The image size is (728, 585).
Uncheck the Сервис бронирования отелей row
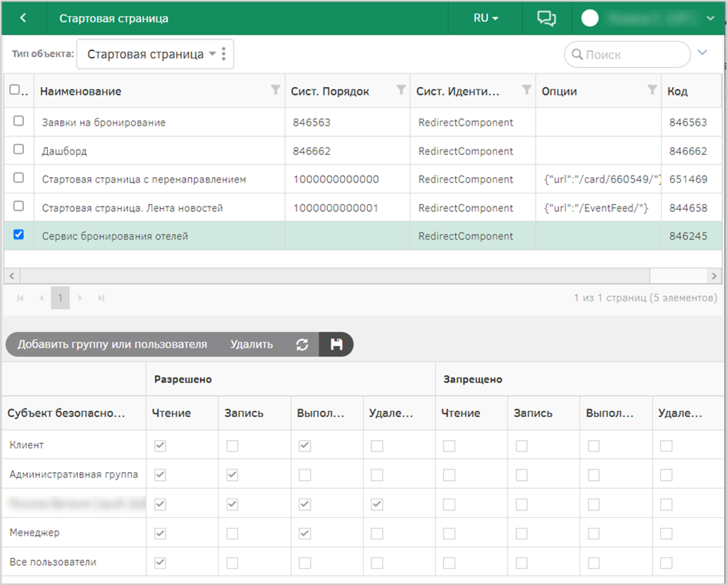[18, 234]
